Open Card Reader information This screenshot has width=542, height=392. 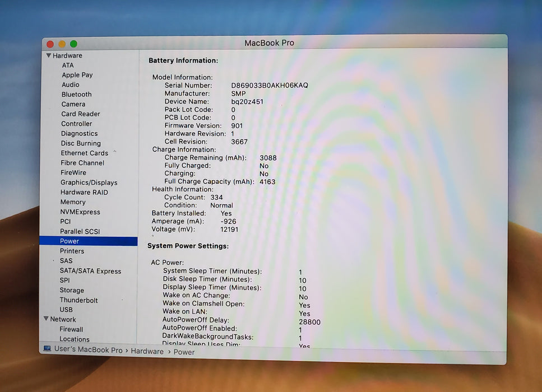(81, 114)
